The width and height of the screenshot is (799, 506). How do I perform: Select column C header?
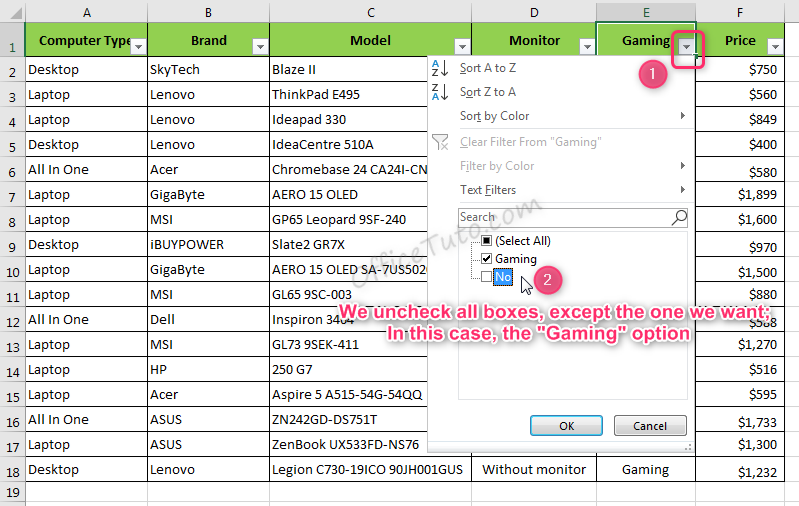point(370,13)
